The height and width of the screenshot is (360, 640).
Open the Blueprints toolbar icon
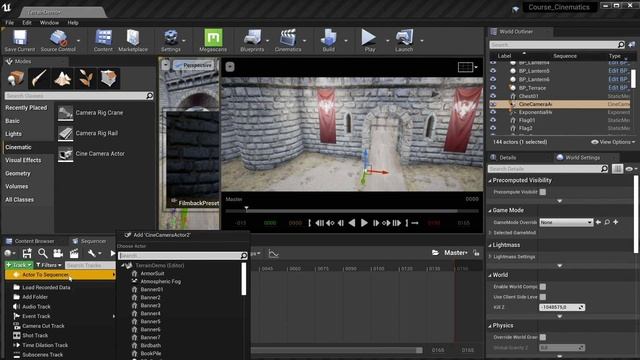tap(252, 40)
